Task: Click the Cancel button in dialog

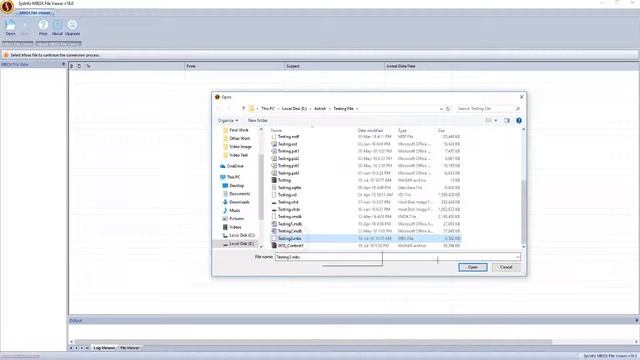Action: click(506, 267)
